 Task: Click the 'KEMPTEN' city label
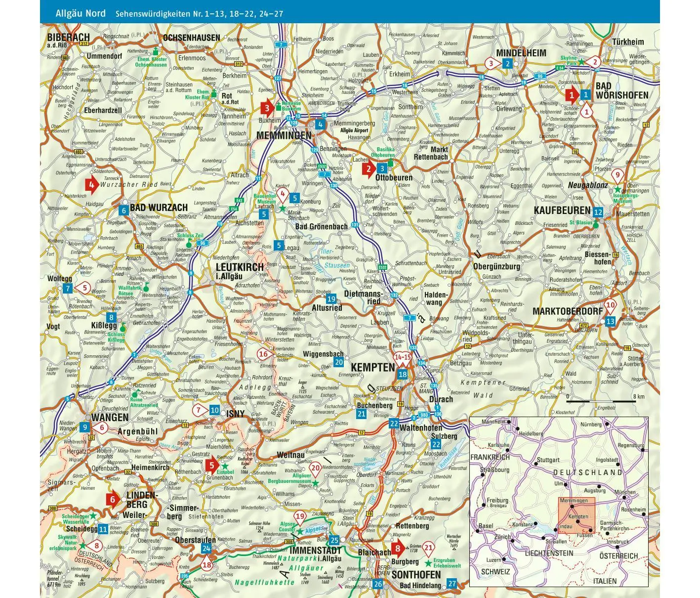click(372, 367)
